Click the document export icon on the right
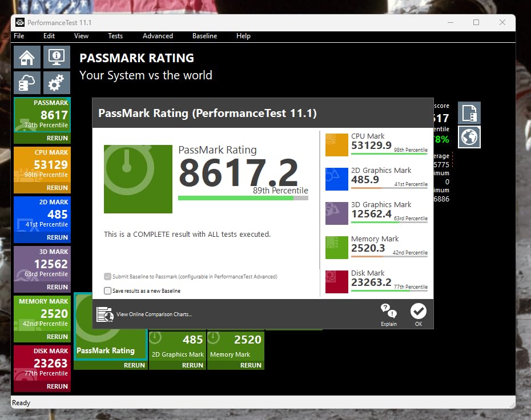This screenshot has height=420, width=531. [469, 113]
